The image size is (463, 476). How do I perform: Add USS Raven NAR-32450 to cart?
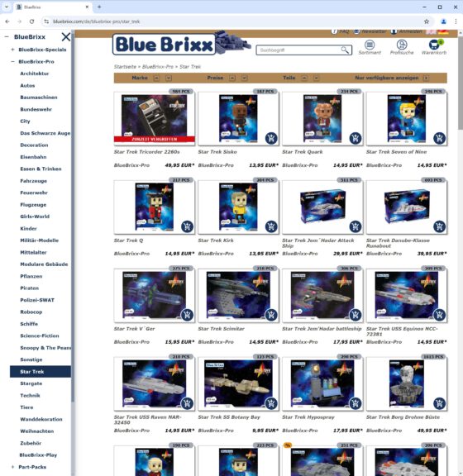tap(187, 403)
